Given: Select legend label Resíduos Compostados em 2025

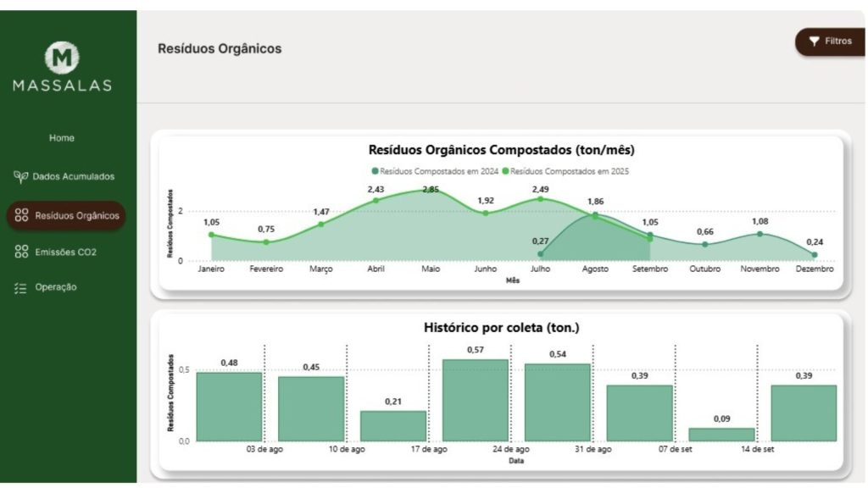Looking at the screenshot, I should 569,171.
